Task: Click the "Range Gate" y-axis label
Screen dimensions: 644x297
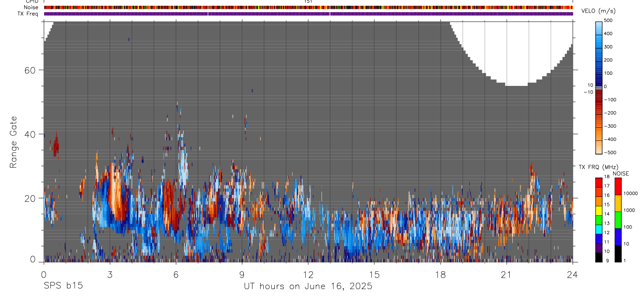Action: point(13,142)
